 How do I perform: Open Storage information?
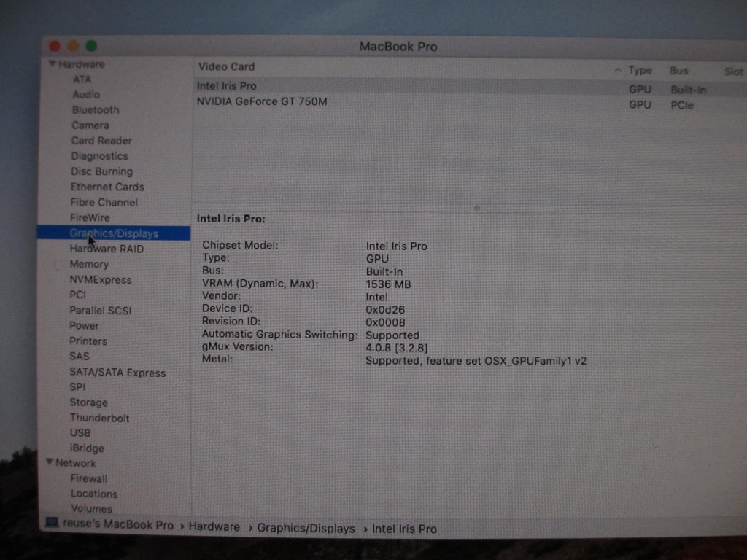click(x=88, y=402)
